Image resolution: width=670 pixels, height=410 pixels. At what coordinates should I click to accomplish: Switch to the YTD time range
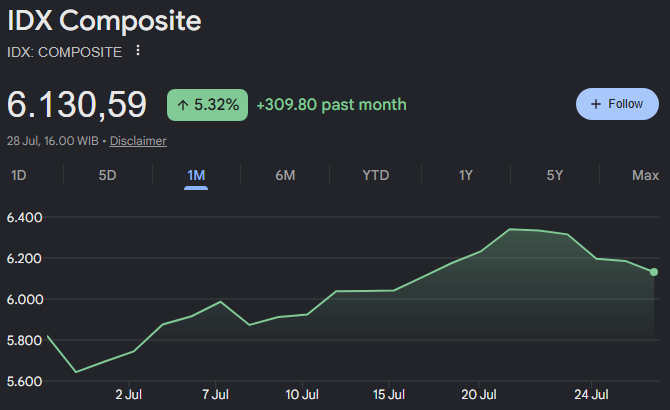(376, 175)
